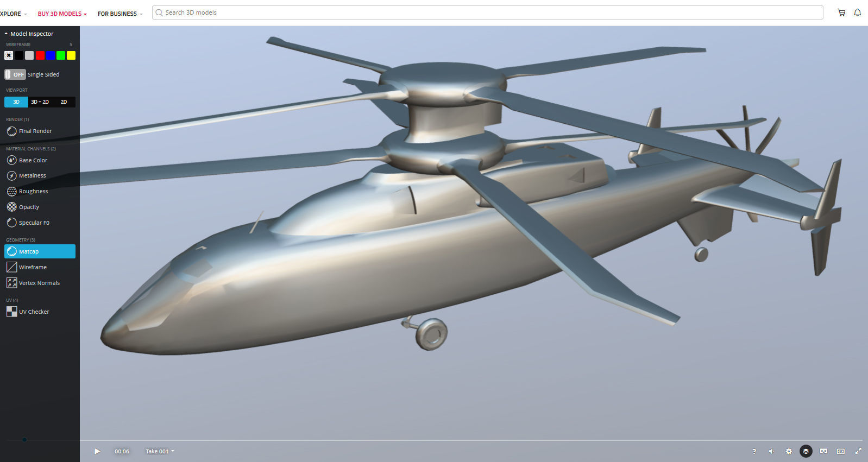The image size is (868, 462).
Task: Toggle the Single Sided OFF switch
Action: 15,74
